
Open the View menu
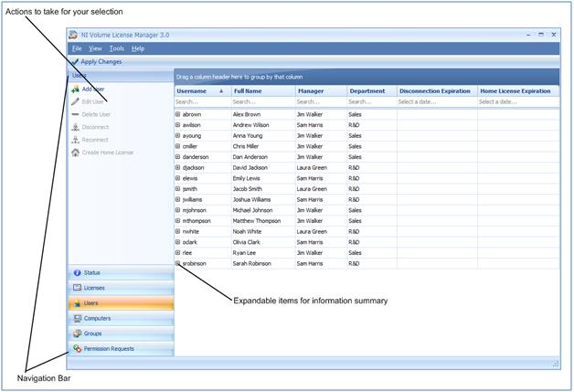(x=95, y=48)
